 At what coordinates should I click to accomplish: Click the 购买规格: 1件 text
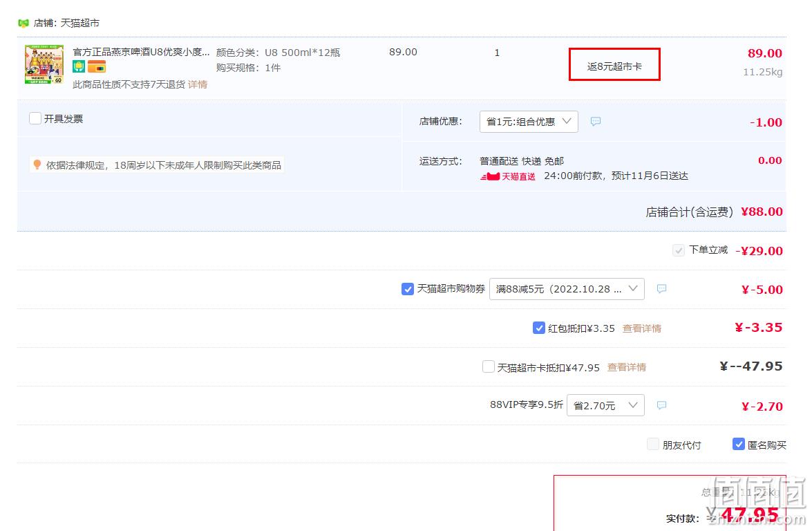248,68
